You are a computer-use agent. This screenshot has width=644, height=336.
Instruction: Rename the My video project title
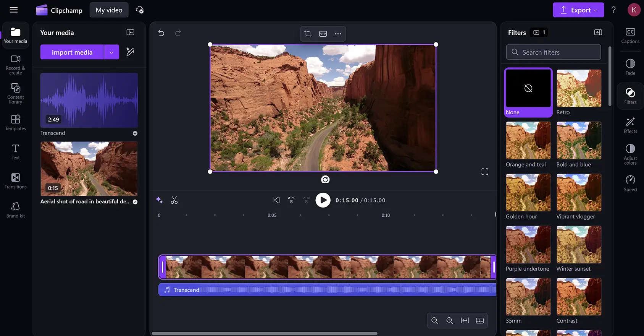[109, 10]
